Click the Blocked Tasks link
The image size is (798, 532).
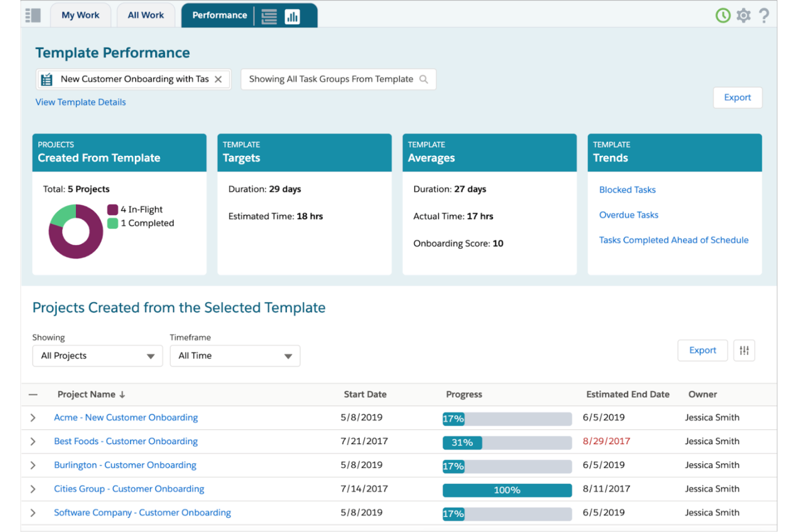click(x=627, y=190)
